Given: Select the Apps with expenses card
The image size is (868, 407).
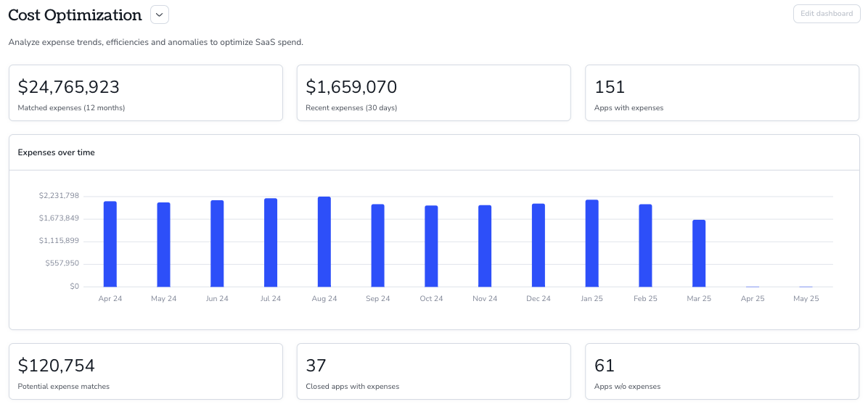Looking at the screenshot, I should click(x=722, y=93).
